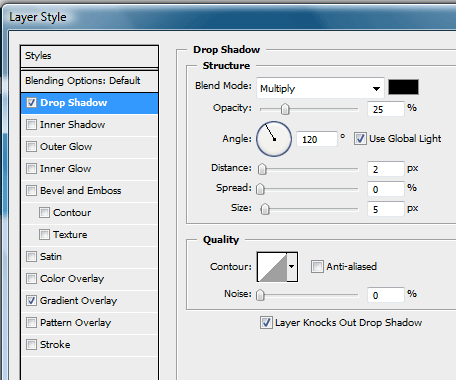Toggle Use Global Light checkbox
The height and width of the screenshot is (380, 456).
coord(360,139)
